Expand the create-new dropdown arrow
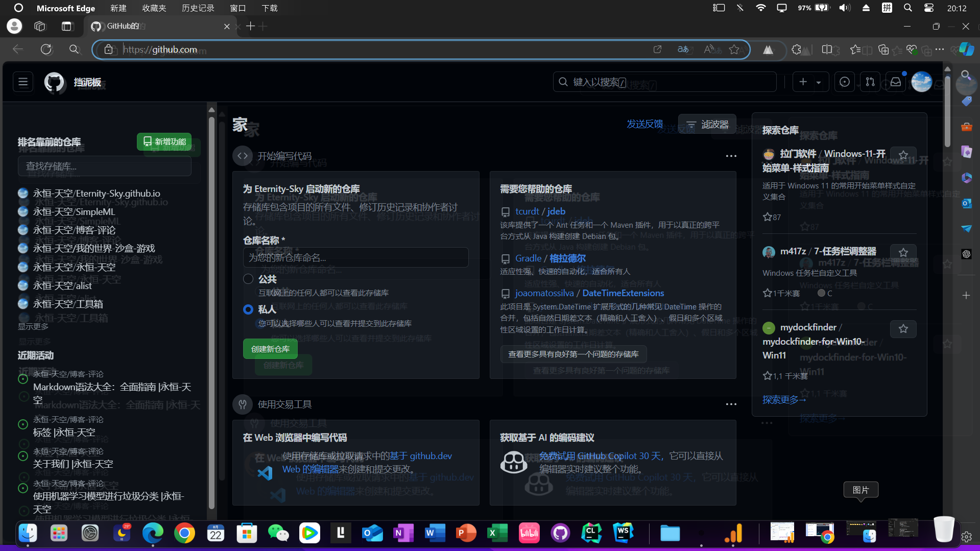980x551 pixels. [819, 82]
